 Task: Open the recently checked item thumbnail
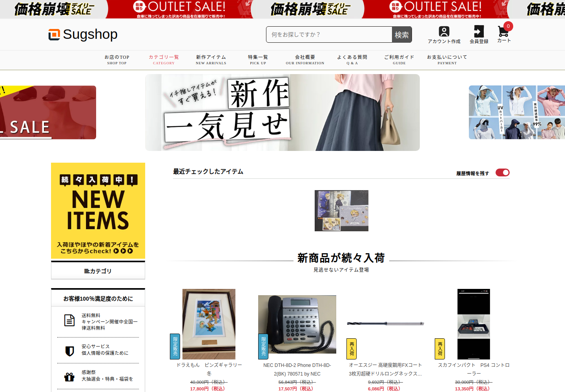pyautogui.click(x=341, y=211)
